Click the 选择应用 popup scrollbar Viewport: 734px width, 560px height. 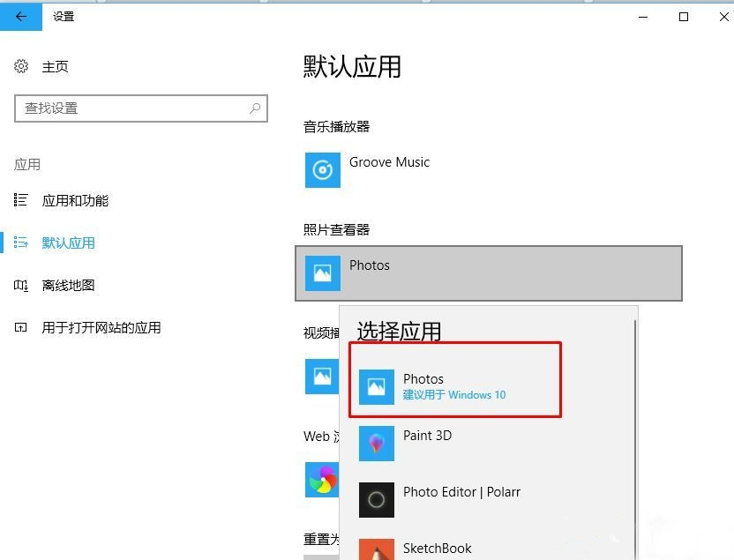pyautogui.click(x=635, y=440)
